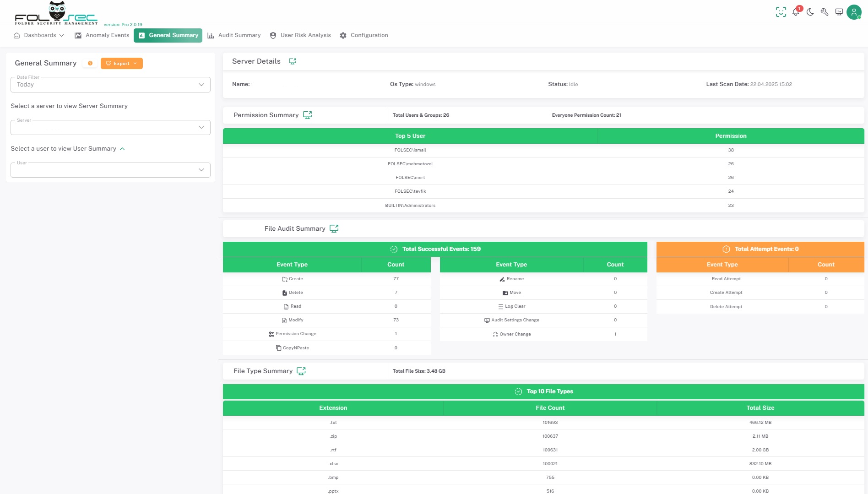Open Permission Summary detail icon
Screen dimensions: 868x494
coord(307,115)
